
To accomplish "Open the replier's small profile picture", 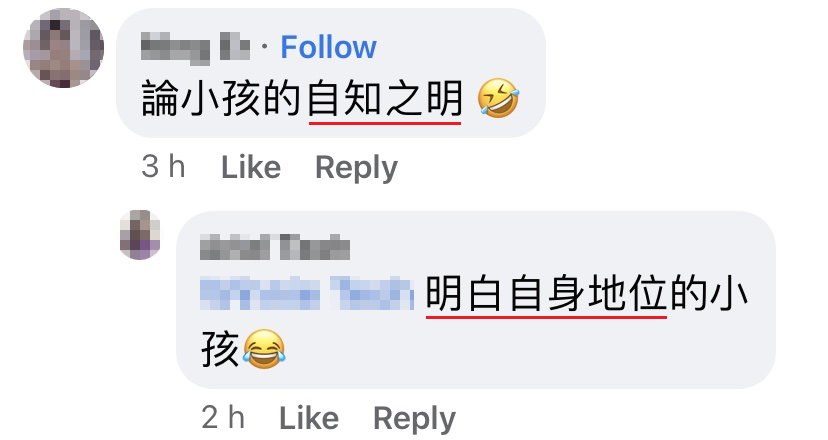I will click(140, 235).
